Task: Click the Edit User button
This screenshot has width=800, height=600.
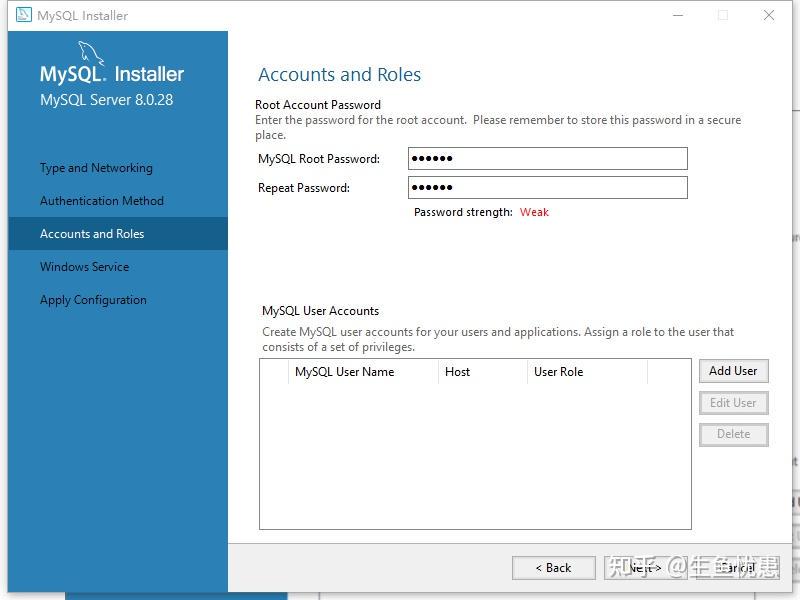Action: click(733, 403)
